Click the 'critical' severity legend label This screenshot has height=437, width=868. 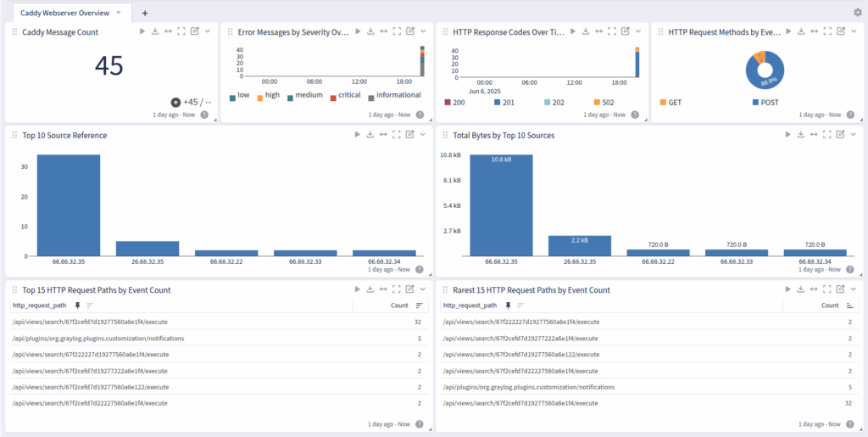coord(349,95)
